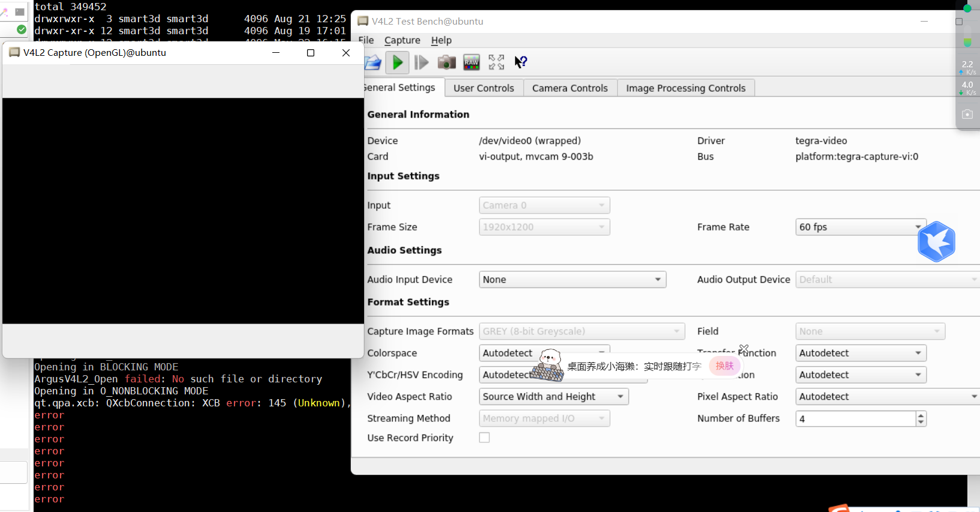The image size is (980, 512).
Task: Switch to the Camera Controls tab
Action: coord(570,88)
